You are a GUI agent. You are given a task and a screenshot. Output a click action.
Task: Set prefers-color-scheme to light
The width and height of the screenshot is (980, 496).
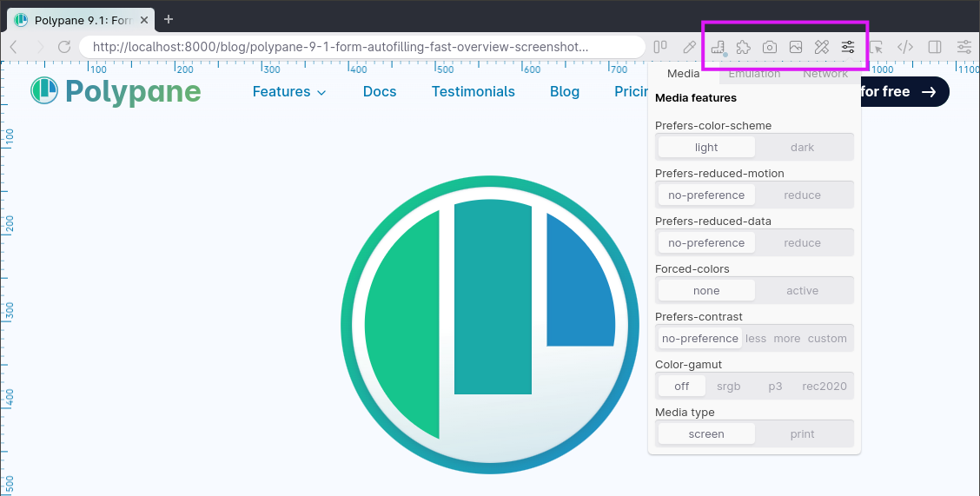pyautogui.click(x=706, y=148)
